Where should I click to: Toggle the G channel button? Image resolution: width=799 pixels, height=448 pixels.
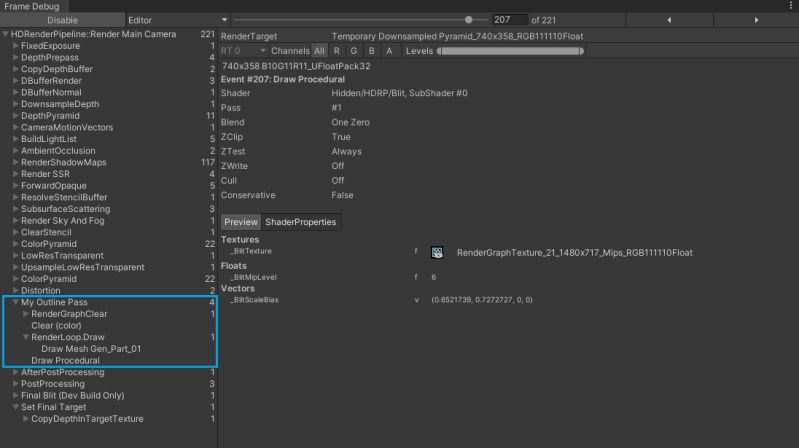point(354,51)
